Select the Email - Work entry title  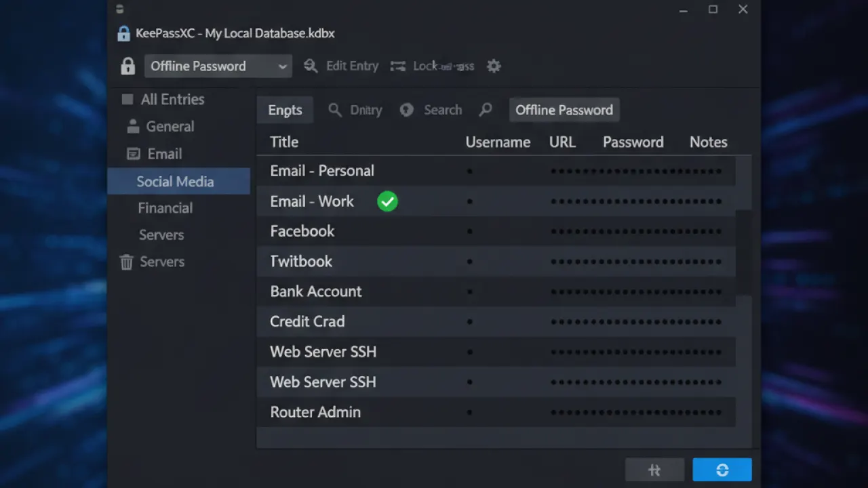pos(312,201)
